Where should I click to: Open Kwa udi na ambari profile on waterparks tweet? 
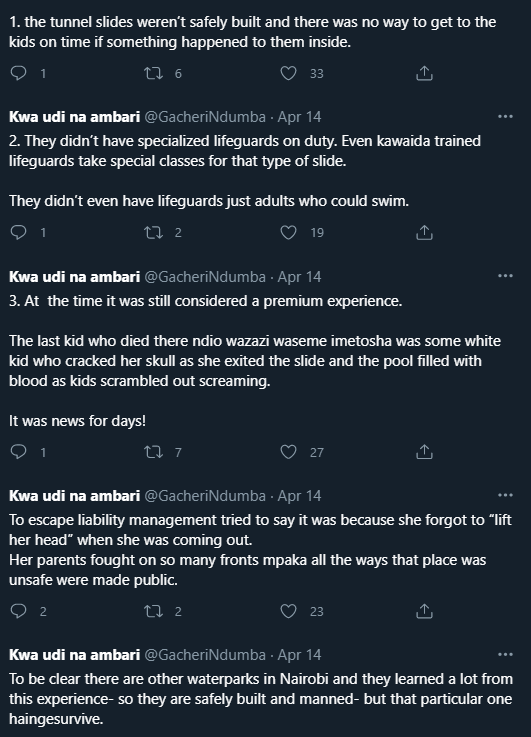(x=74, y=654)
